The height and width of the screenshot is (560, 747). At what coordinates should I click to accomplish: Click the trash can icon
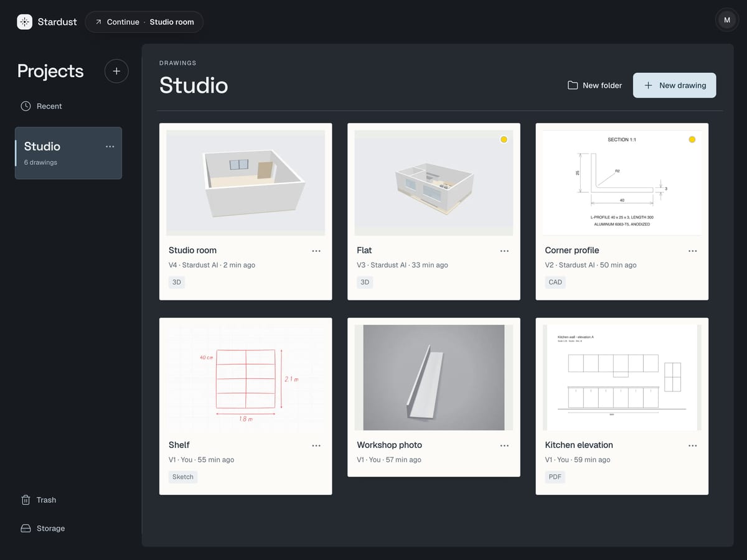[26, 500]
